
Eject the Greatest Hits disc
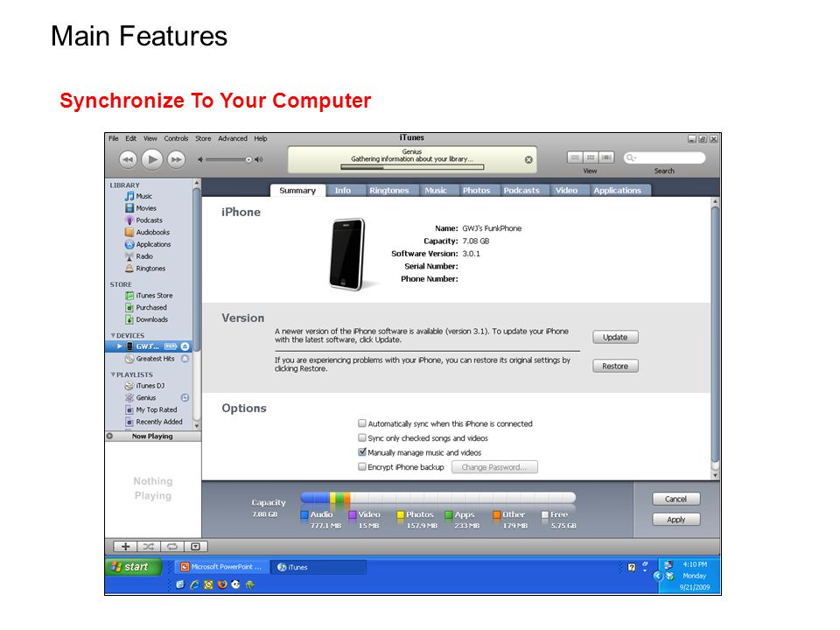[x=185, y=359]
